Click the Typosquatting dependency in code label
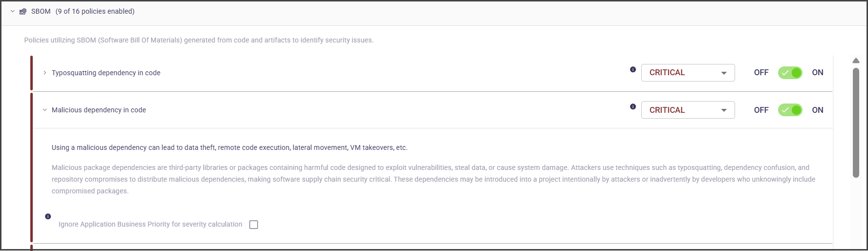This screenshot has width=868, height=251. pyautogui.click(x=106, y=73)
